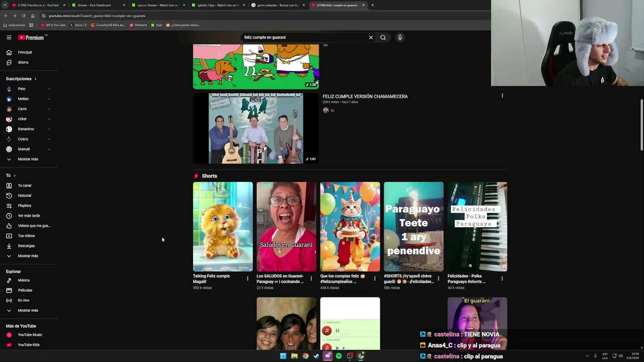Viewport: 644px width, 362px height.
Task: Expand Mostrar más under En vivo
Action: 28,311
